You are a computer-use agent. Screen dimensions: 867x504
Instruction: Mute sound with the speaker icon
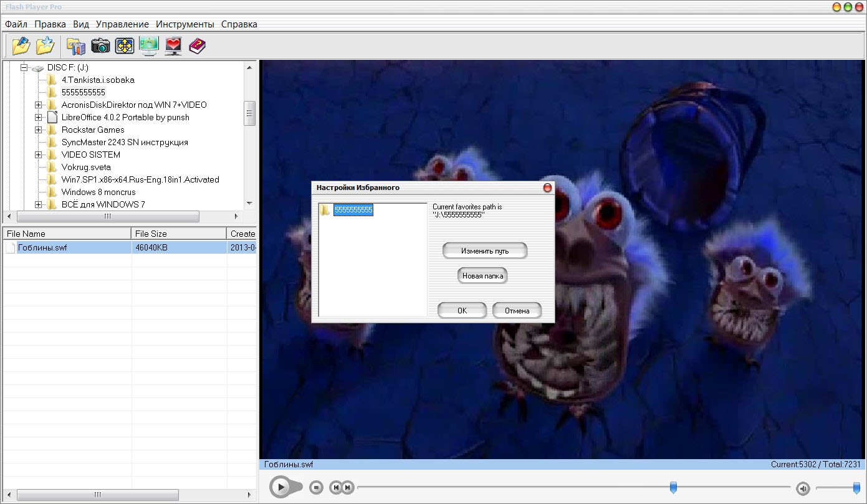[x=803, y=488]
